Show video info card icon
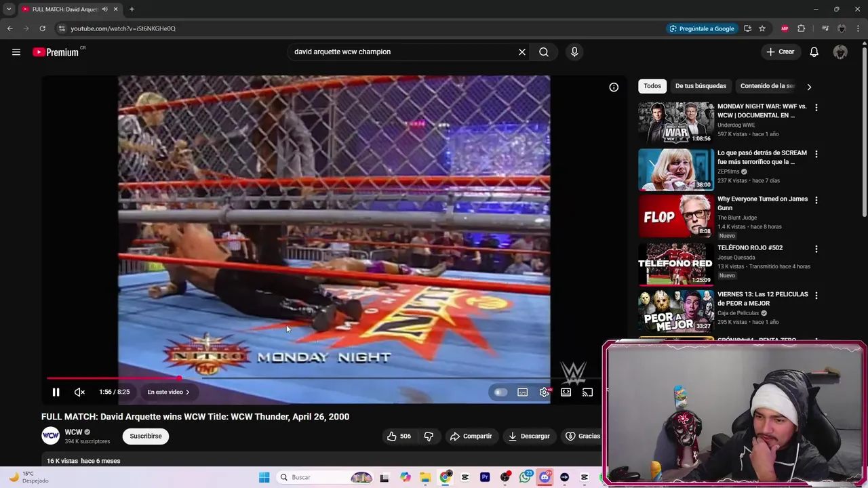The height and width of the screenshot is (488, 868). pos(614,87)
